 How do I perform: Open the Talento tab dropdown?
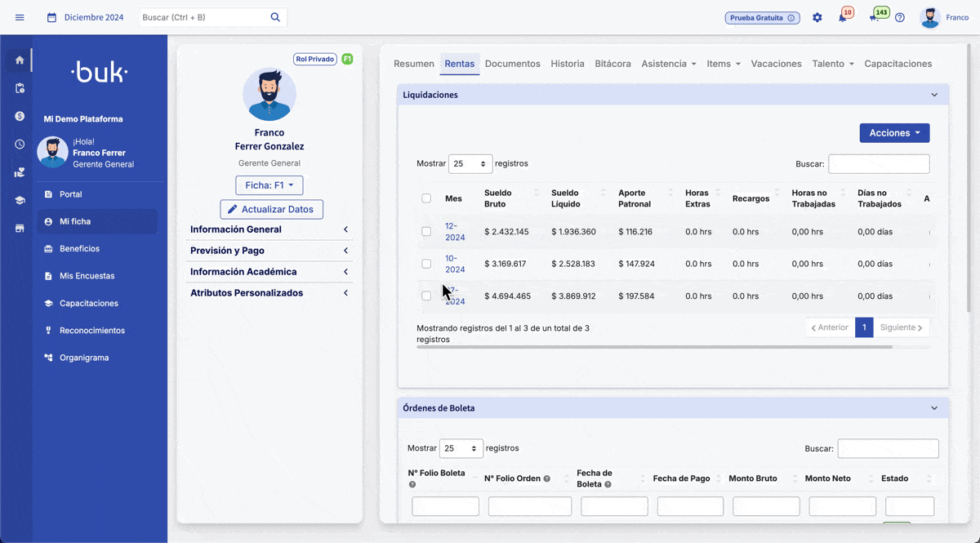(x=833, y=64)
